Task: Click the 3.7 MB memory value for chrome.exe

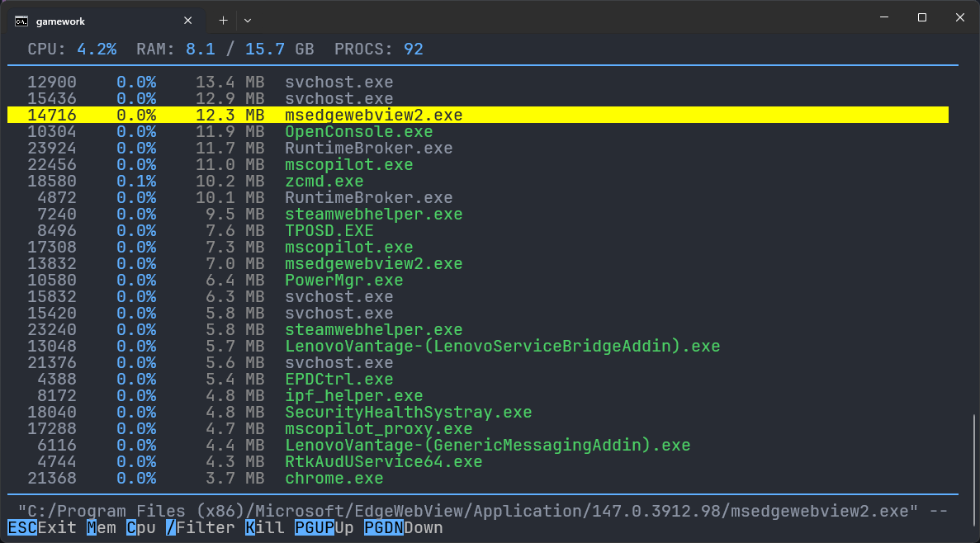Action: click(x=234, y=478)
